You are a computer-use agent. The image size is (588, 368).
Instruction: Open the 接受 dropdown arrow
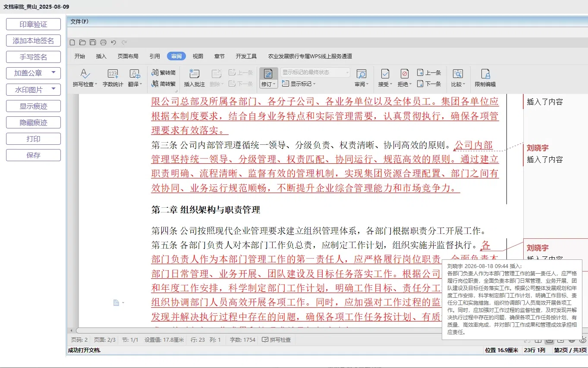pyautogui.click(x=391, y=84)
